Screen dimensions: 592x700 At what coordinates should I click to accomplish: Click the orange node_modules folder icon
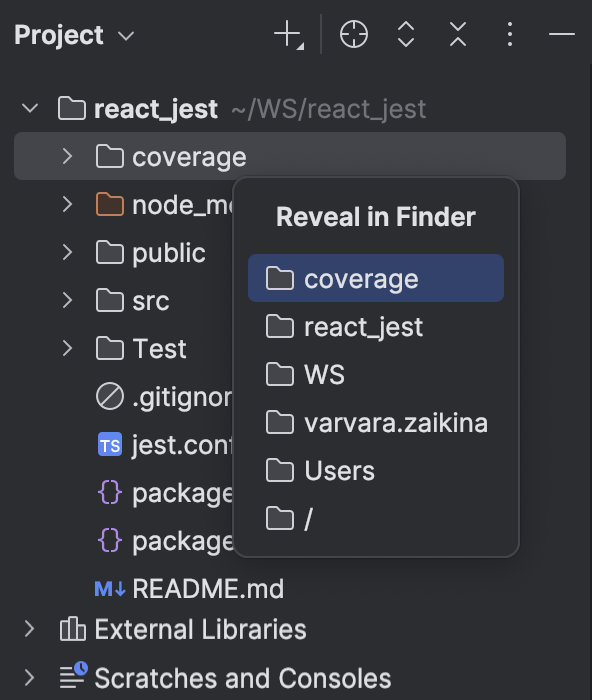click(110, 204)
